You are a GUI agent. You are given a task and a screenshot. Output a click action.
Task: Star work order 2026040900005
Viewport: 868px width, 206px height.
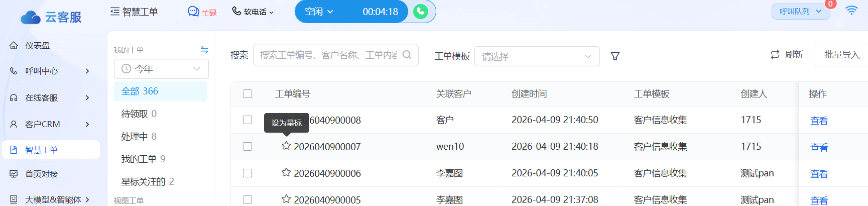(286, 199)
